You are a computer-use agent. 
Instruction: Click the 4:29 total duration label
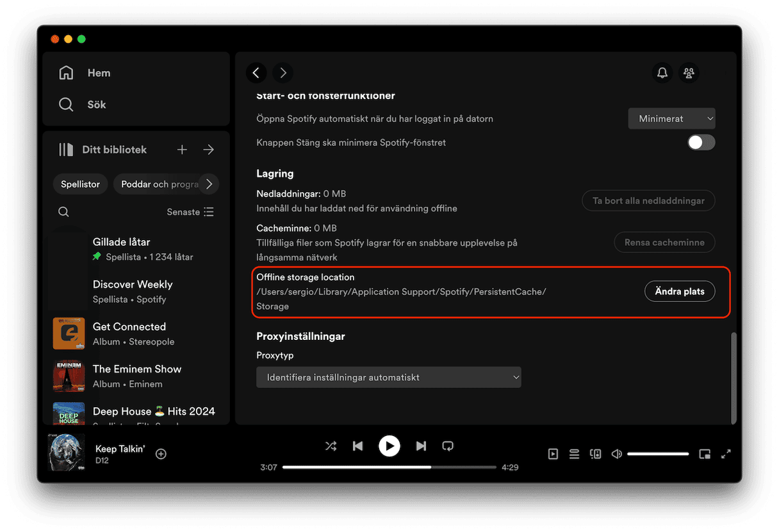click(x=510, y=467)
